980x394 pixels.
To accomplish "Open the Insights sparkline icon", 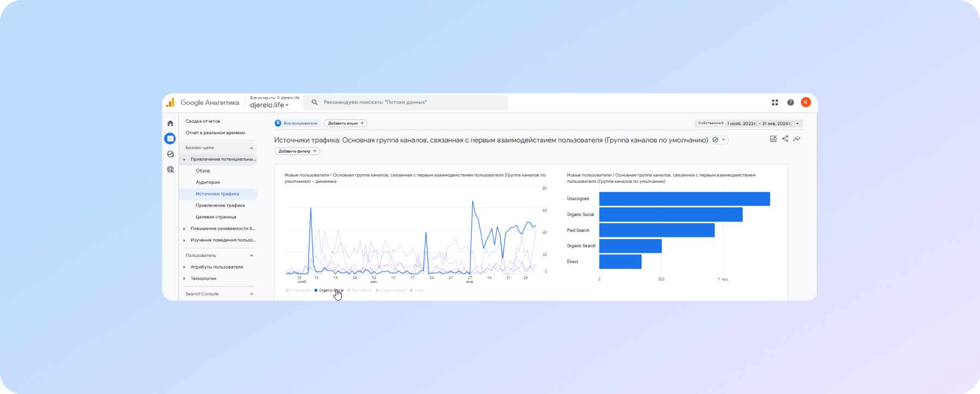I will pos(797,139).
